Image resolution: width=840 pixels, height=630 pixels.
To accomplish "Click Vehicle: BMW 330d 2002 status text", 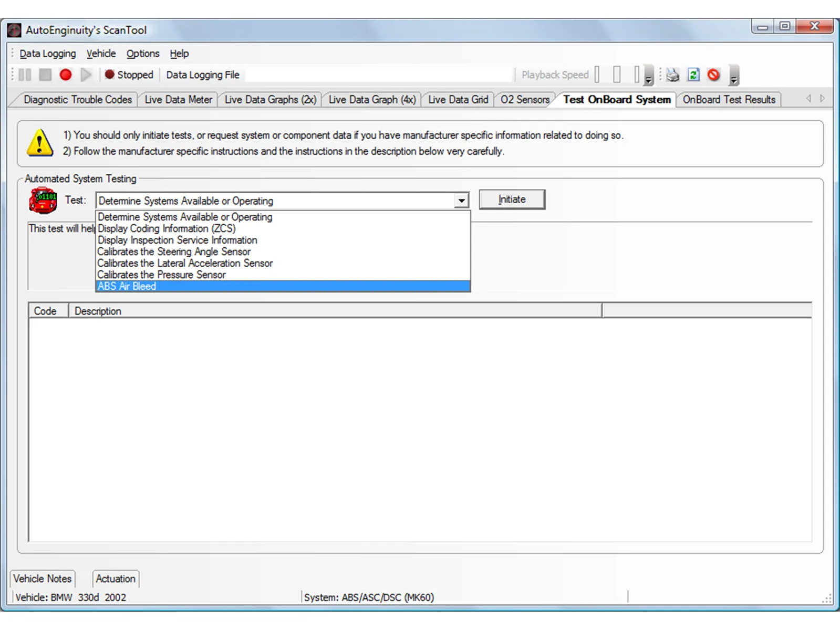I will [x=71, y=597].
